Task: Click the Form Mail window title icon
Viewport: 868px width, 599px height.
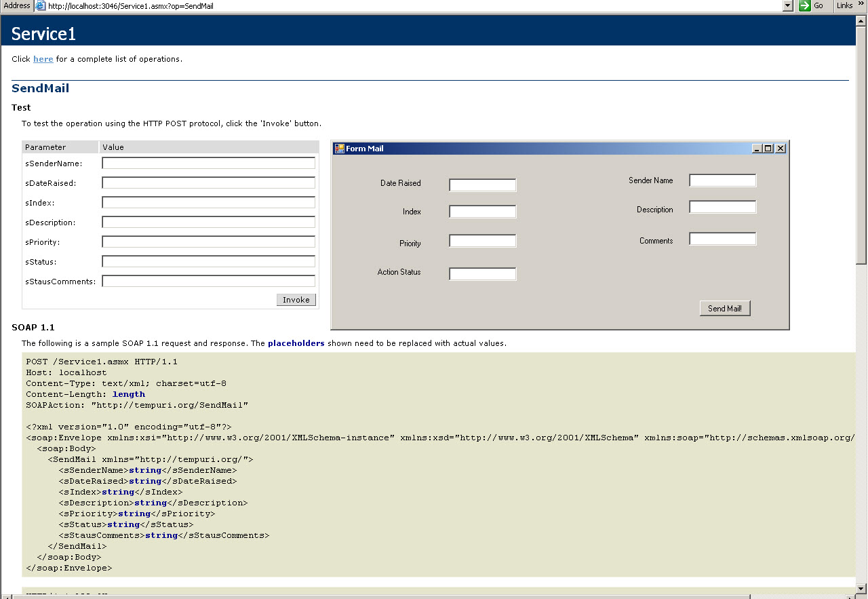Action: [339, 149]
